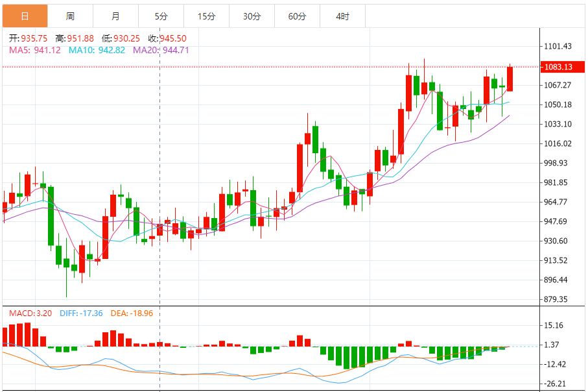Image resolution: width=588 pixels, height=392 pixels.
Task: Click the 930.60 price axis label
Action: [x=556, y=241]
